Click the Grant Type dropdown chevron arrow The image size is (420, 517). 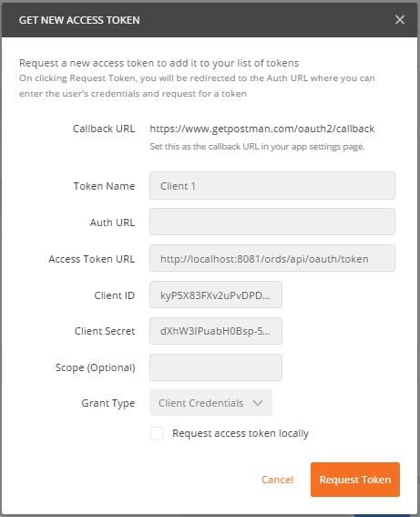click(x=258, y=403)
